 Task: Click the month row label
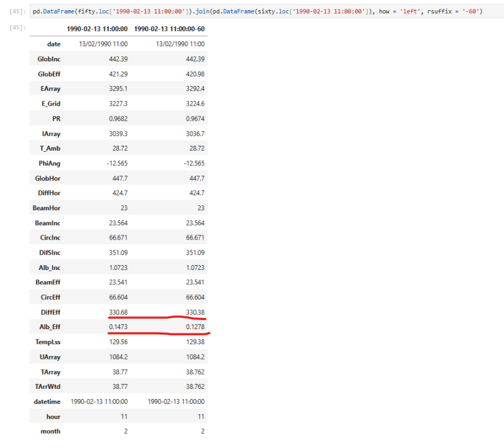tap(50, 431)
